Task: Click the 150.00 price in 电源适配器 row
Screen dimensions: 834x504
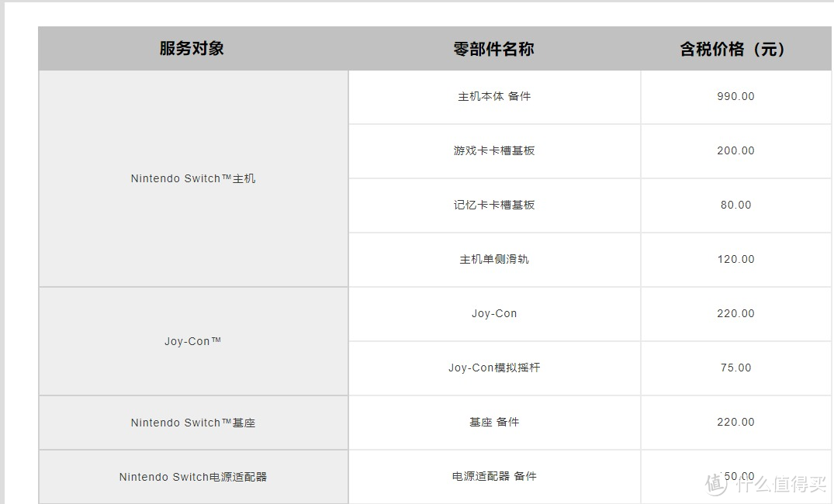Action: 736,476
